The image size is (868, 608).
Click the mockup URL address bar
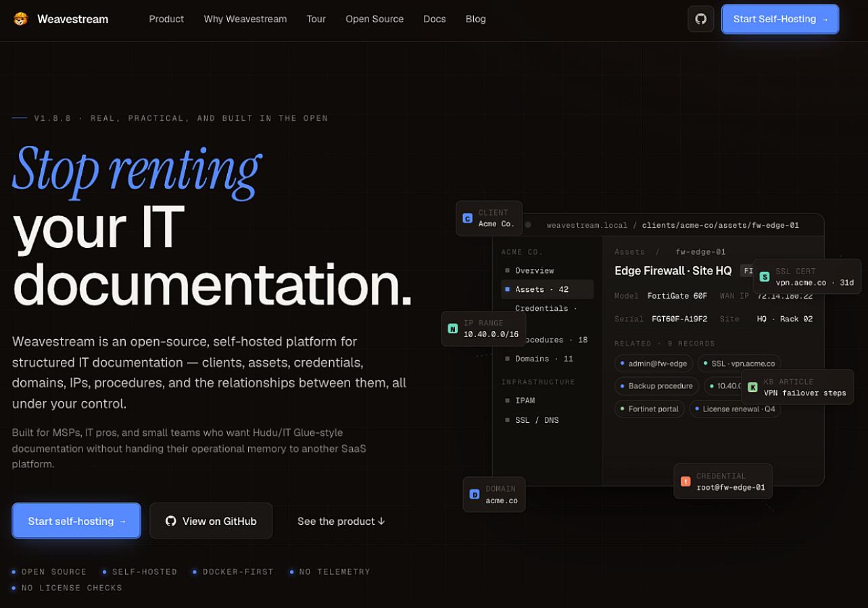[673, 225]
